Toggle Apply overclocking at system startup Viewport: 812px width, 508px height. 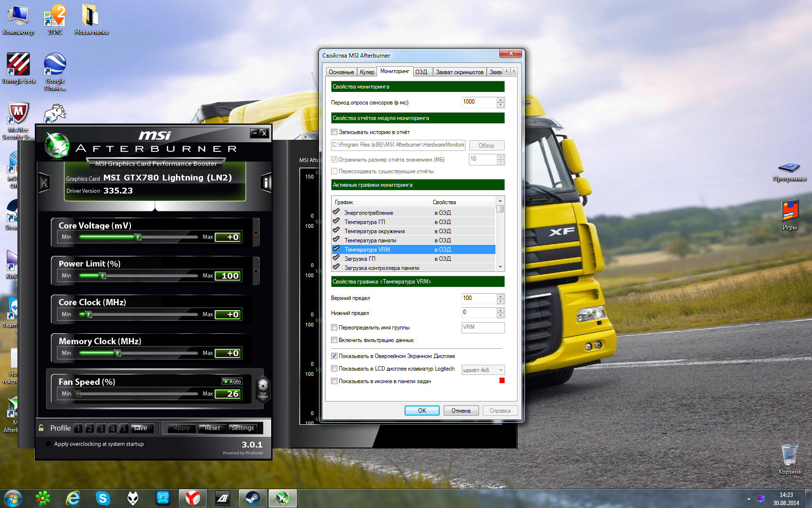point(48,444)
